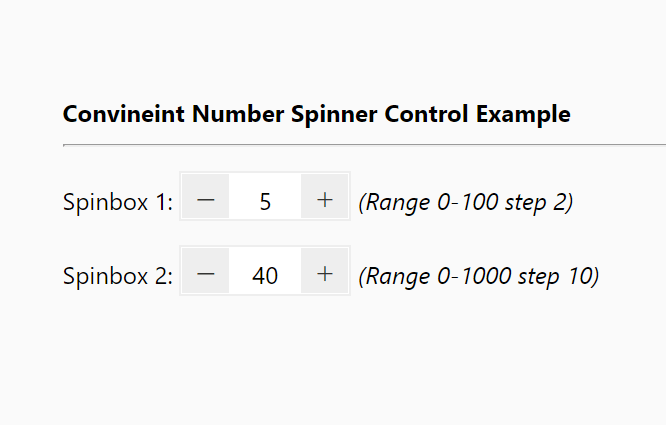Image resolution: width=666 pixels, height=425 pixels.
Task: Decrease Spinbox 1 with the minus button
Action: click(206, 196)
